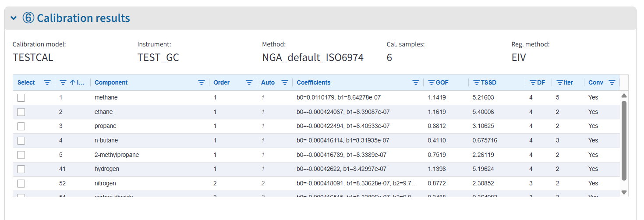Click TSSD value '0.675716'
Image resolution: width=644 pixels, height=220 pixels.
pyautogui.click(x=485, y=140)
